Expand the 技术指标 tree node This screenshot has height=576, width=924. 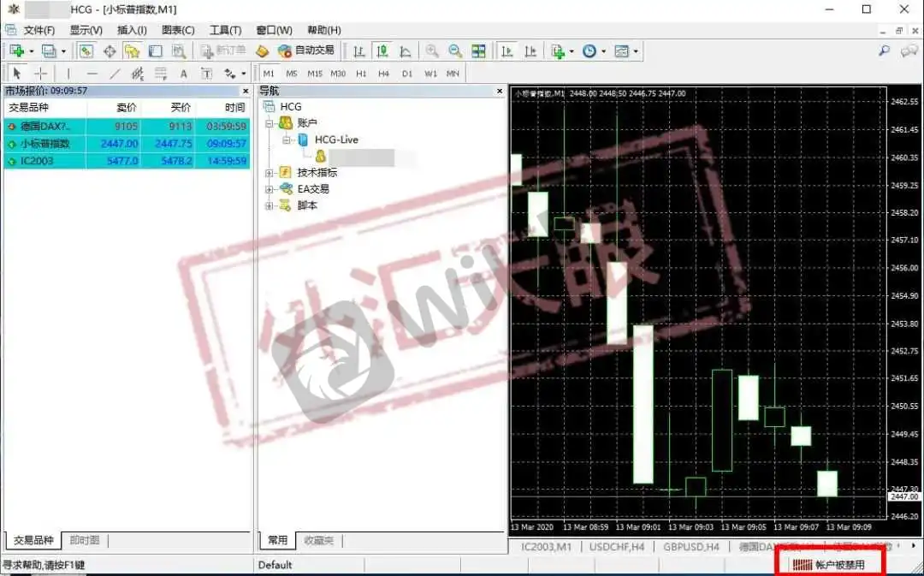(x=269, y=173)
